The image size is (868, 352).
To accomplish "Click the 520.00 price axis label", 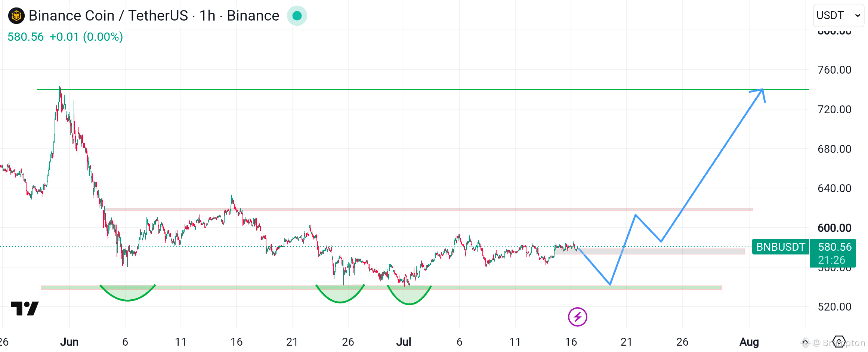I will pyautogui.click(x=834, y=307).
